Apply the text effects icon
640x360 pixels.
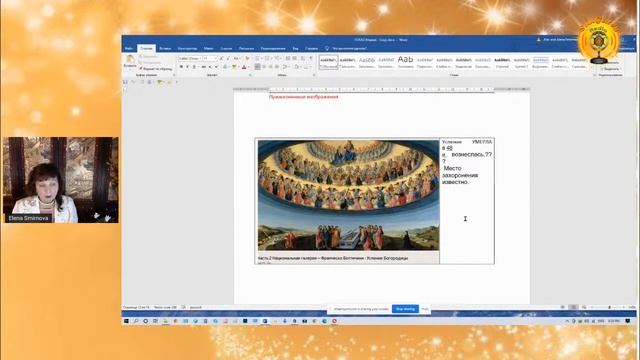pyautogui.click(x=225, y=67)
